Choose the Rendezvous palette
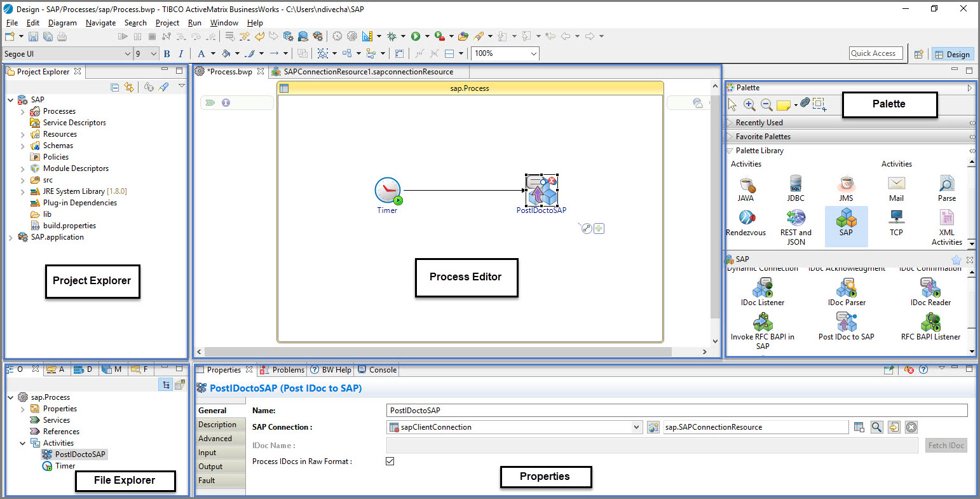The width and height of the screenshot is (980, 499). pyautogui.click(x=746, y=223)
